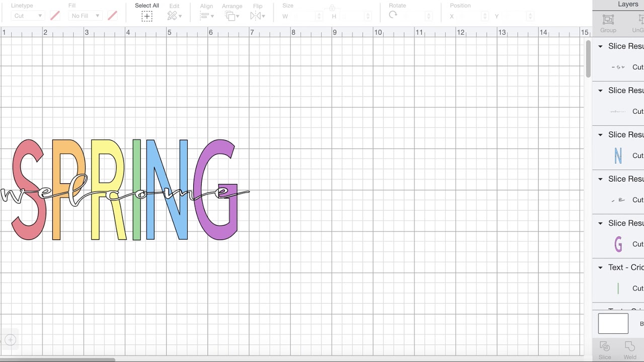Click the Layers panel tab
The image size is (644, 362).
[x=628, y=4]
